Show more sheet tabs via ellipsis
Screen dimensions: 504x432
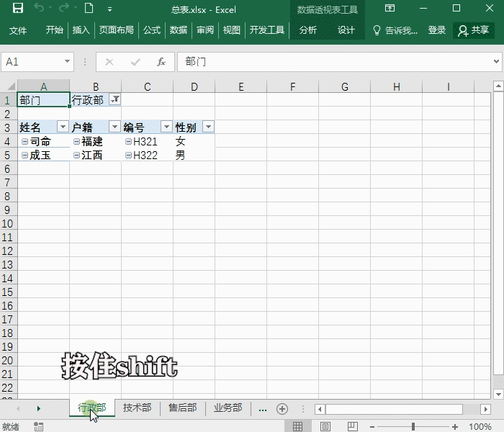(x=263, y=409)
